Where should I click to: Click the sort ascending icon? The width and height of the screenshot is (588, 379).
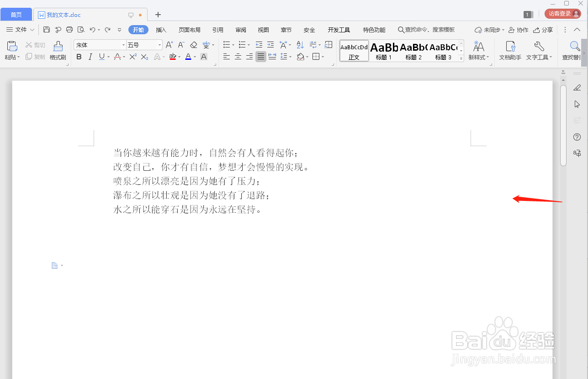[x=300, y=45]
